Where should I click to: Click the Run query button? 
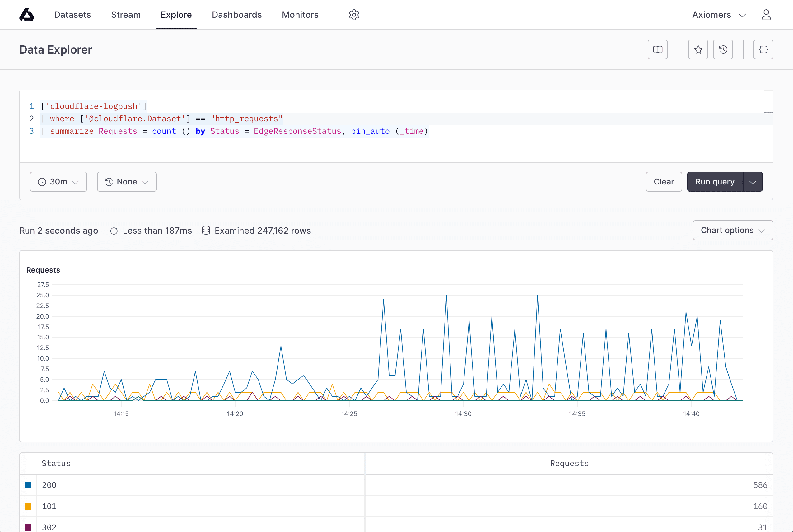715,181
